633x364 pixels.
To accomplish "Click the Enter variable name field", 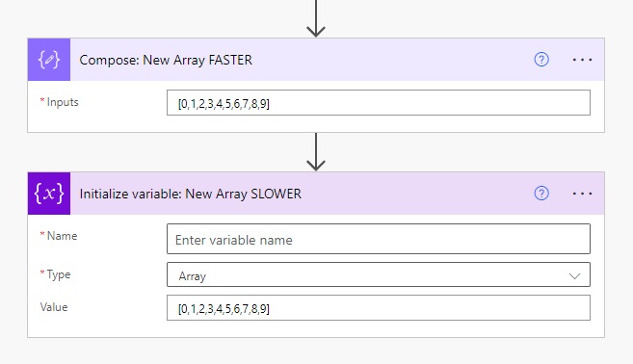I will [379, 239].
